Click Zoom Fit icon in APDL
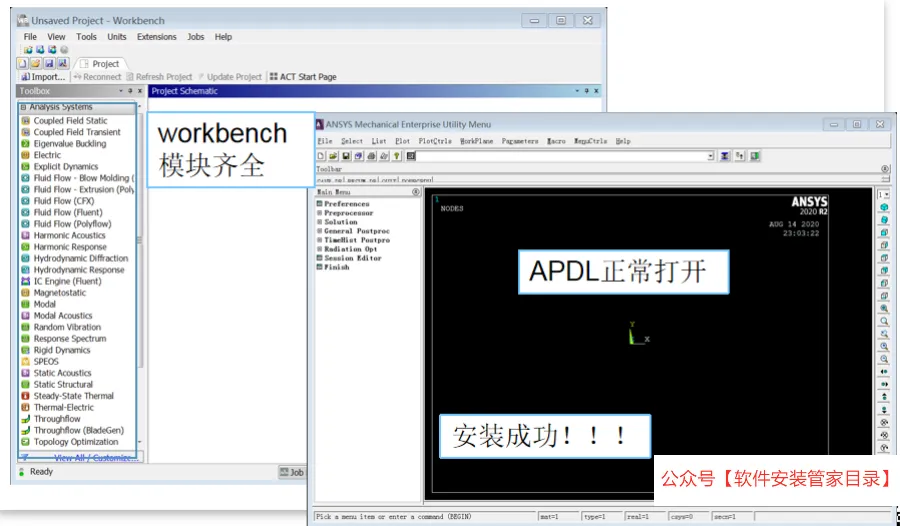The width and height of the screenshot is (900, 526). tap(884, 309)
